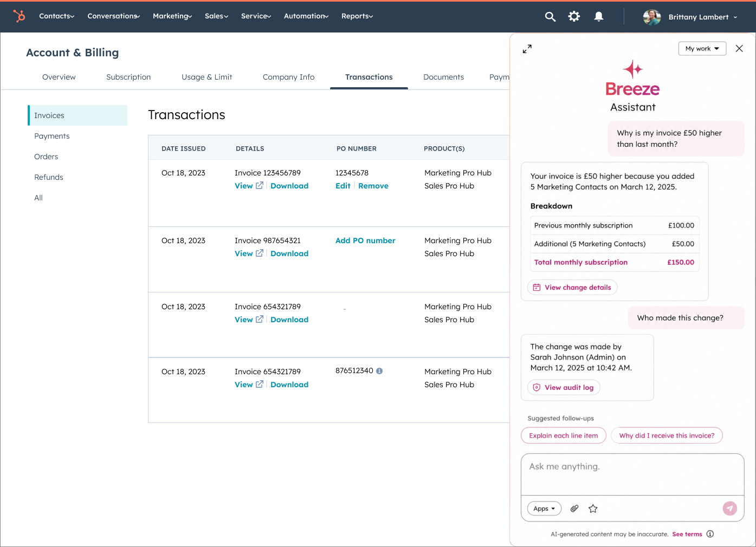Viewport: 756px width, 547px height.
Task: Download Invoice 987654321
Action: [x=289, y=253]
